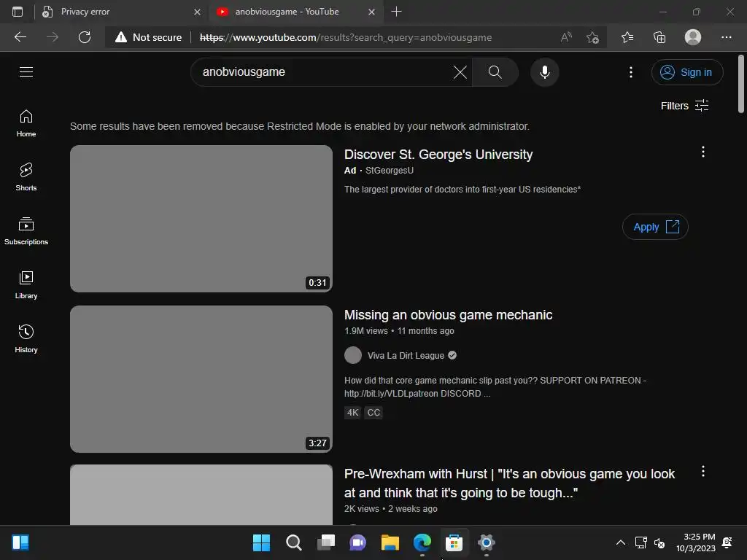Open StGeorgesU advertiser link
747x560 pixels.
(390, 171)
